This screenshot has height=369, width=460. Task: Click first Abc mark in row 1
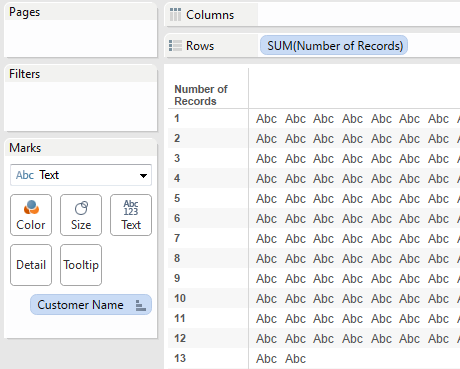tap(266, 119)
